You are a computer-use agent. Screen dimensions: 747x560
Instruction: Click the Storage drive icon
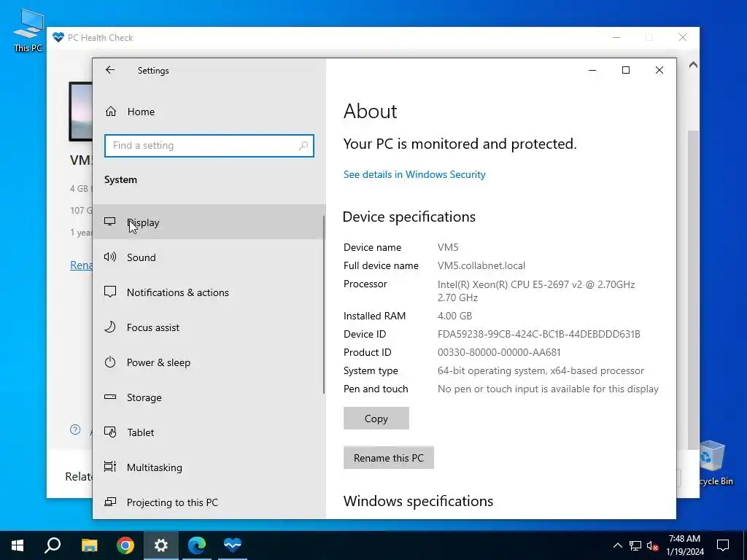tap(110, 397)
